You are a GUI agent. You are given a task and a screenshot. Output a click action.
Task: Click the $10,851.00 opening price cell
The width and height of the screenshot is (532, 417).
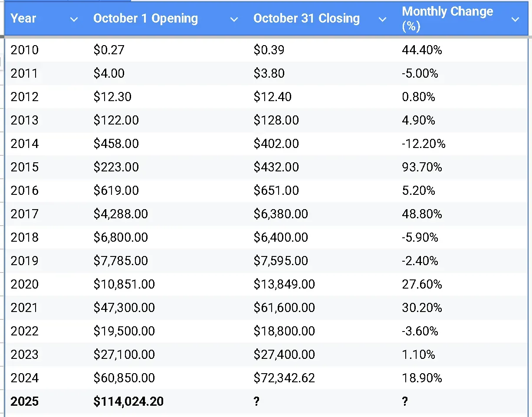click(x=124, y=284)
